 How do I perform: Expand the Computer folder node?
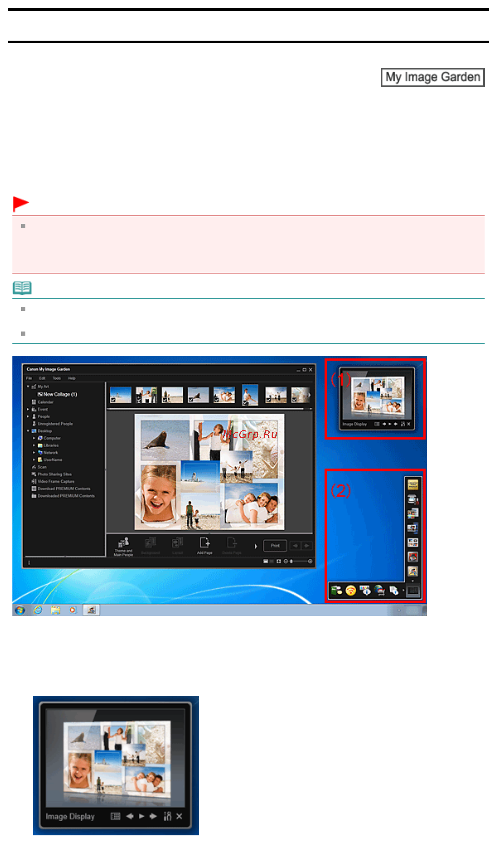click(x=34, y=438)
